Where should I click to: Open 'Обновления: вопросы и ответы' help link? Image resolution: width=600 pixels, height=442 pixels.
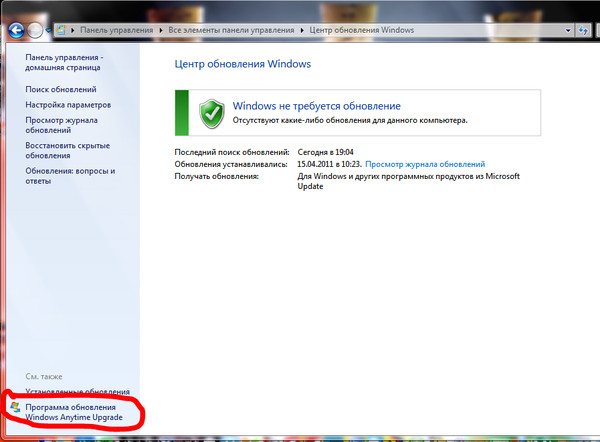70,176
